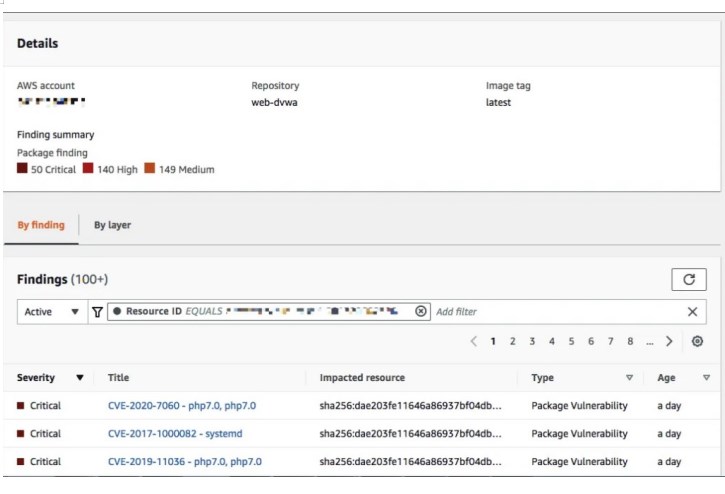Open CVE-2017-1000082 systemd finding link
This screenshot has width=725, height=494.
point(175,434)
